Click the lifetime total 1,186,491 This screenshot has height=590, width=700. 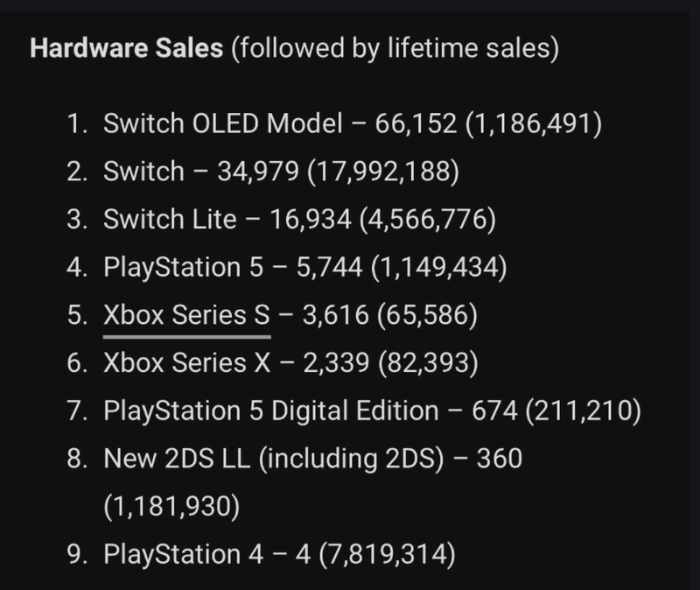pos(534,124)
